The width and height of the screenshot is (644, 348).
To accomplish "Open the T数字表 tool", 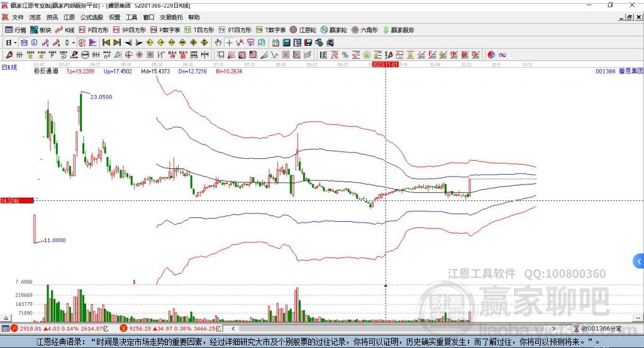I will 270,30.
